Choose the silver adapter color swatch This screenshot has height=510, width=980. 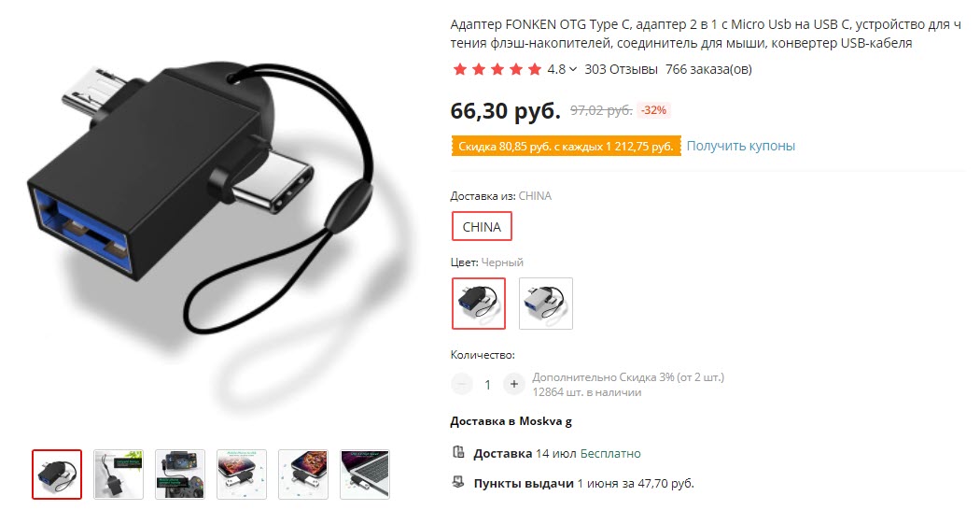click(546, 304)
